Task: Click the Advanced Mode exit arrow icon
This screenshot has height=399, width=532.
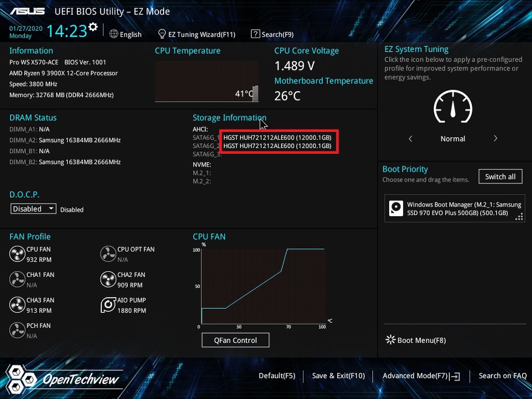Action: click(455, 376)
